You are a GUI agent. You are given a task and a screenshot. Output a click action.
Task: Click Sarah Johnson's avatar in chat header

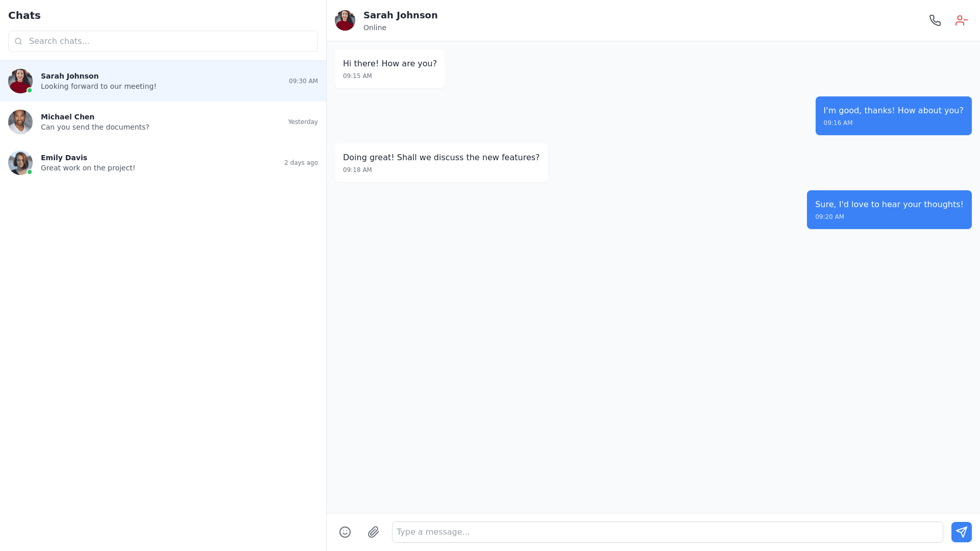[x=345, y=20]
